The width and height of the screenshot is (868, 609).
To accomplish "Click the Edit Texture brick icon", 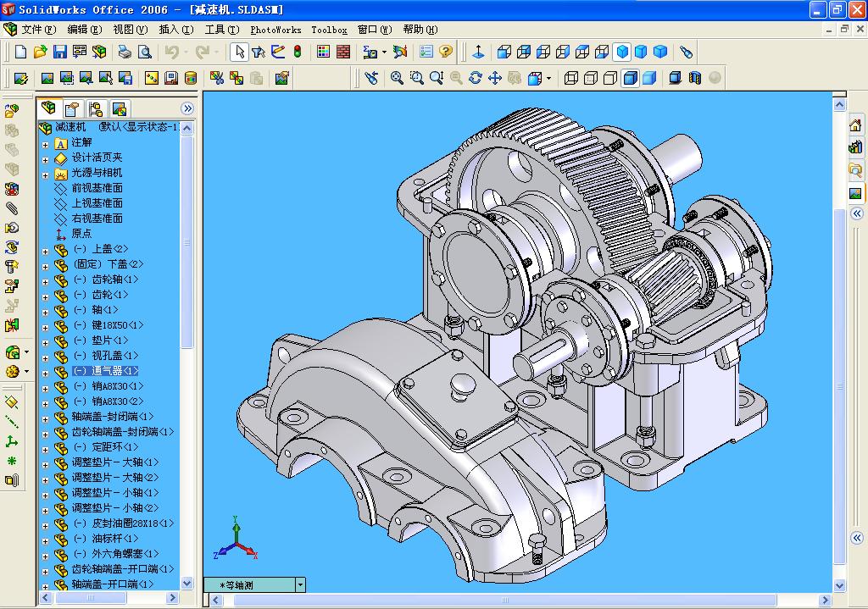I will 343,52.
